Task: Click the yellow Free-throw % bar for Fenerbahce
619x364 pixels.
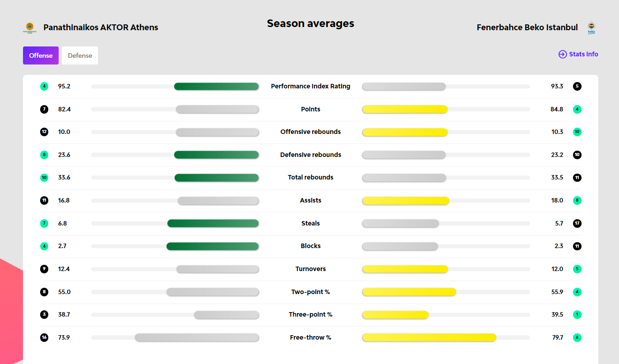Action: [x=429, y=337]
